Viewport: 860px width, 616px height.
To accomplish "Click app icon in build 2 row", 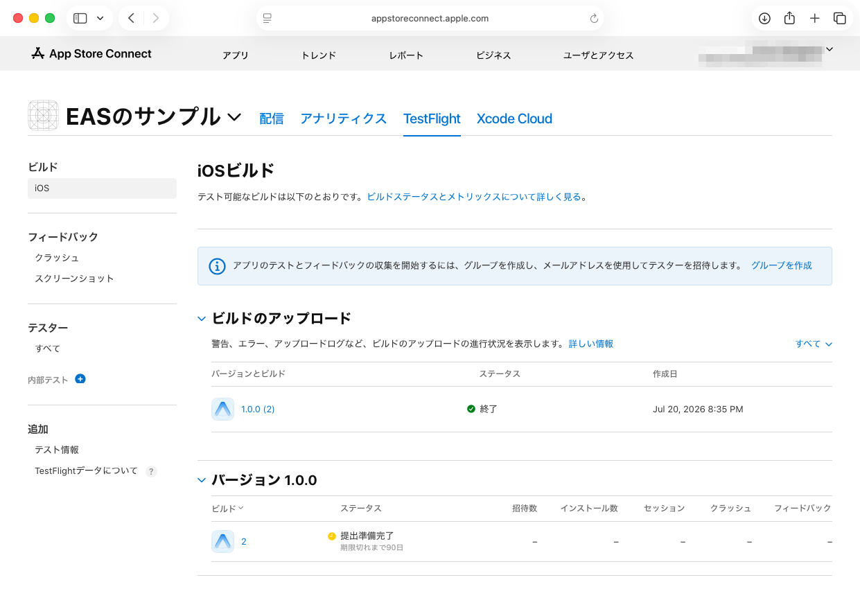I will pyautogui.click(x=222, y=541).
